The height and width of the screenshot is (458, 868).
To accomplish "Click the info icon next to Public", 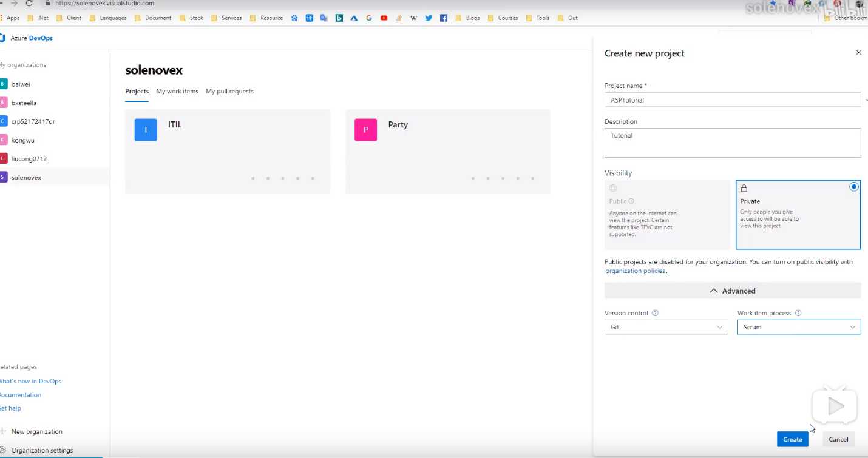I will 631,201.
